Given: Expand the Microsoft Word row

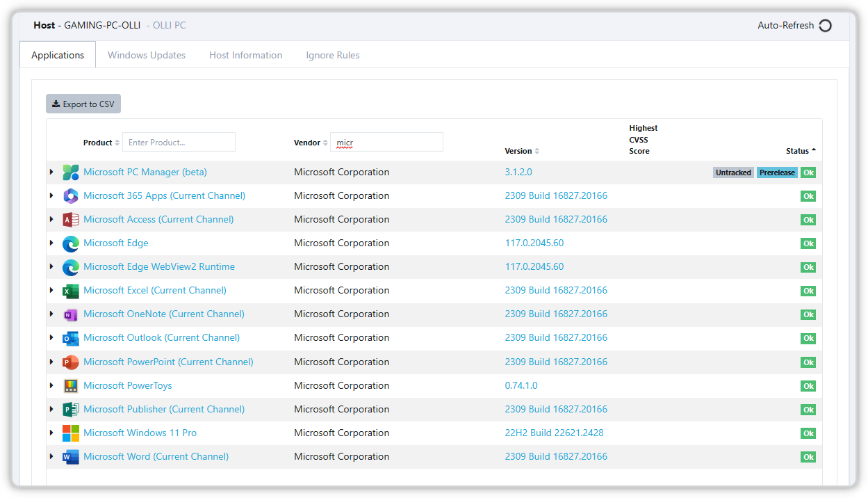Looking at the screenshot, I should coord(51,456).
